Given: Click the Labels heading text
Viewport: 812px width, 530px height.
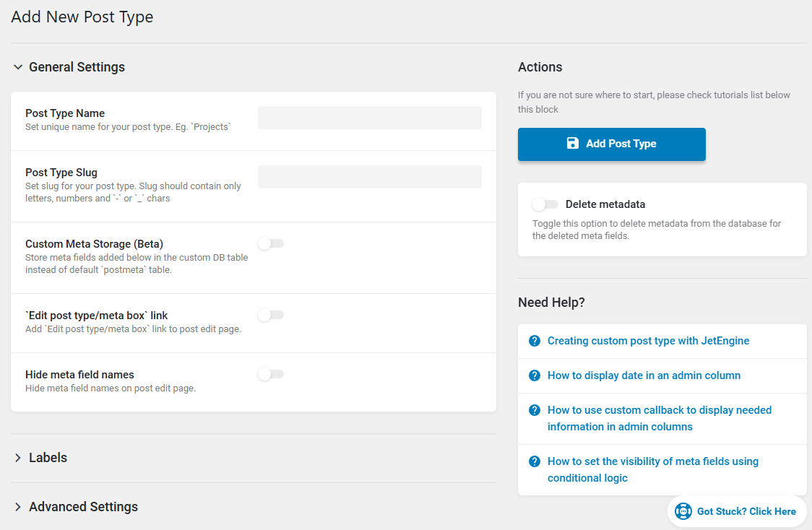Looking at the screenshot, I should (x=48, y=458).
